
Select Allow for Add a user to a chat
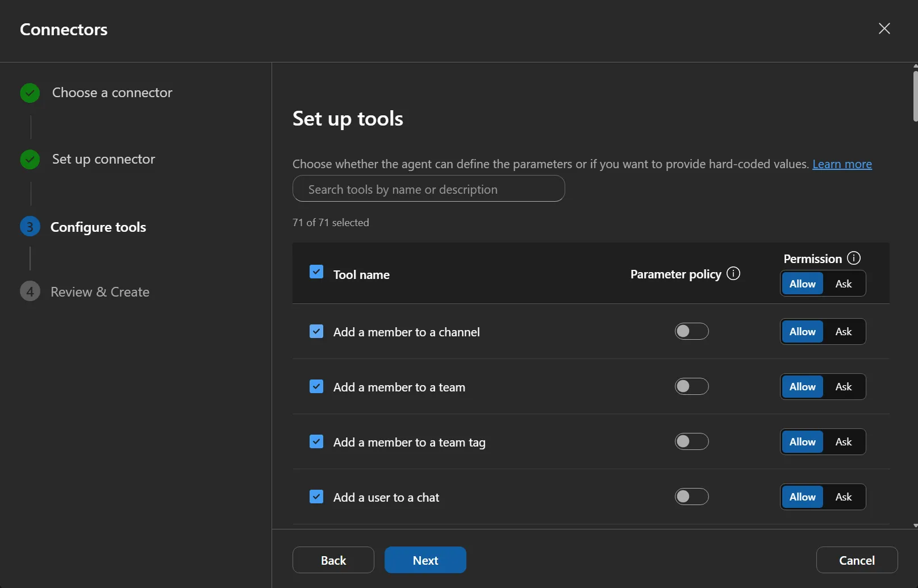coord(802,497)
